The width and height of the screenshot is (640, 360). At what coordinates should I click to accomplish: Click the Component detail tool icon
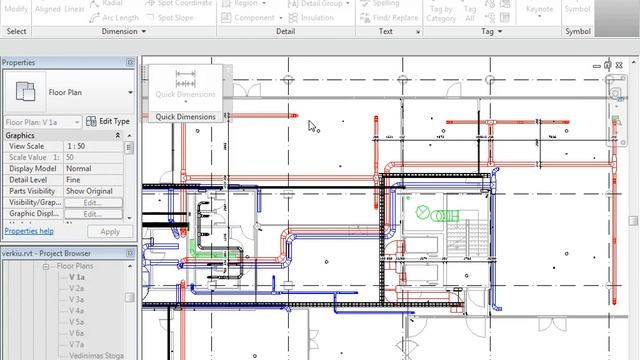tap(226, 18)
